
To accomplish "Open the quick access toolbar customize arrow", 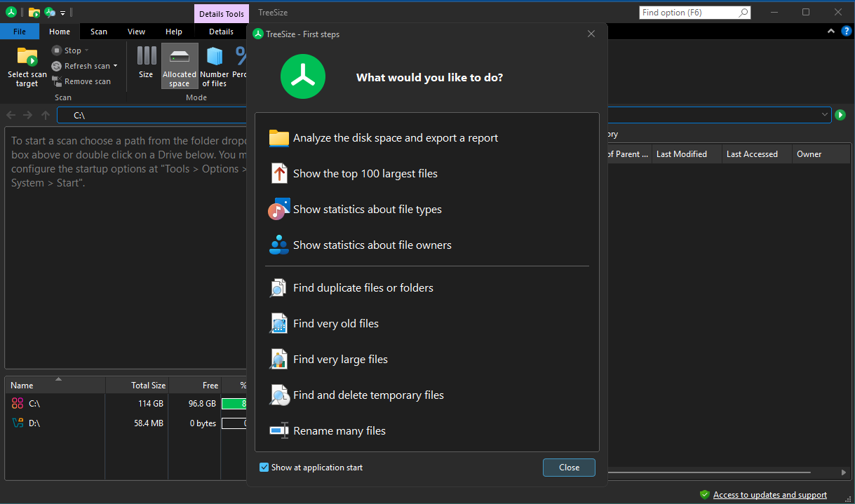I will (x=62, y=13).
